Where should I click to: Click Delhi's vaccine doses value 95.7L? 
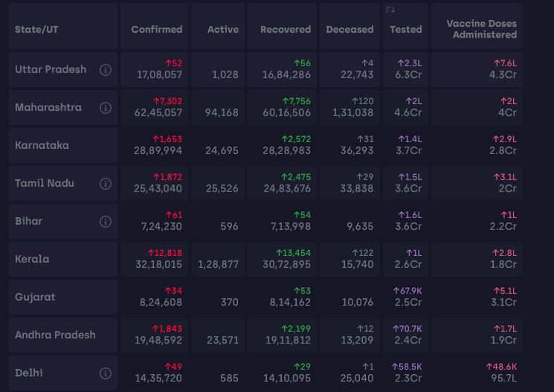click(503, 379)
